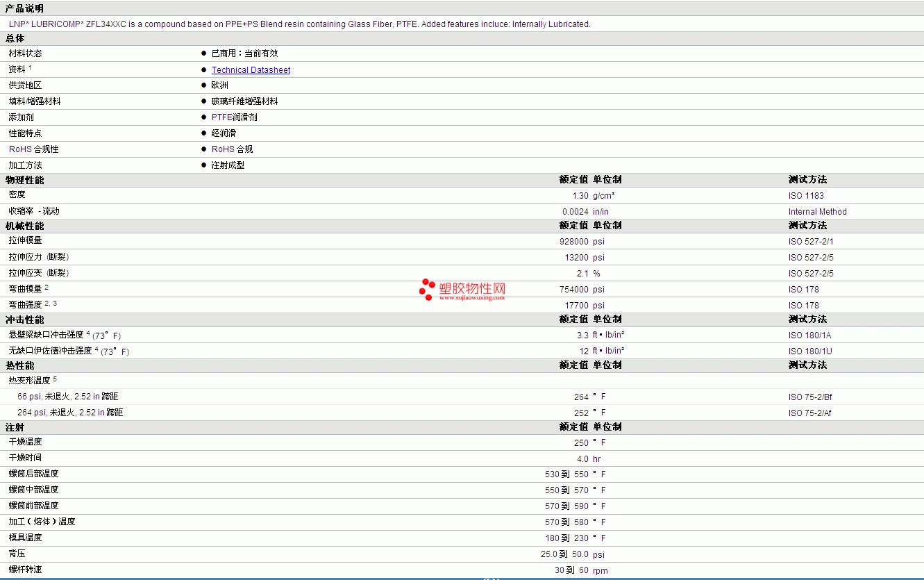Image resolution: width=924 pixels, height=580 pixels.
Task: Select the 螺杆转速 row label
Action: point(25,570)
